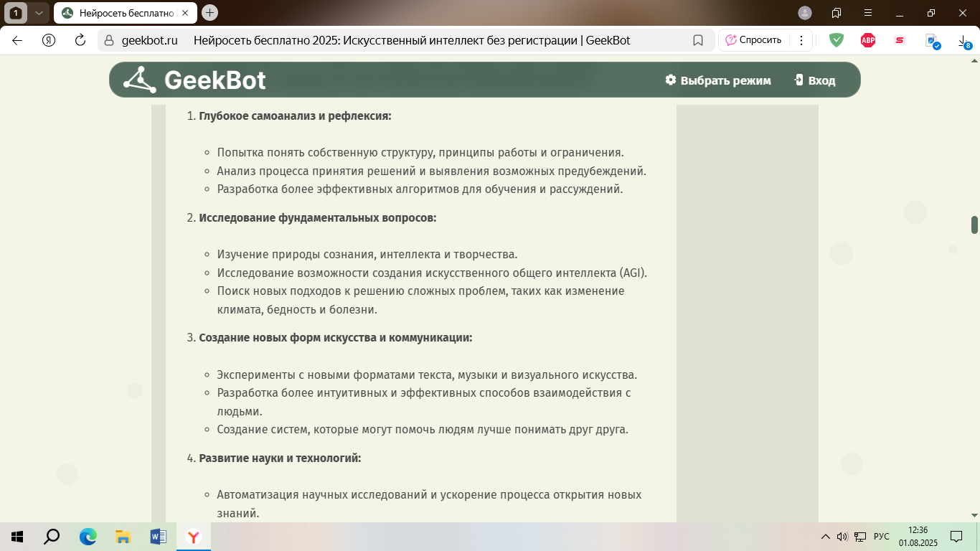Expand the tab group dropdown chevron

point(39,13)
